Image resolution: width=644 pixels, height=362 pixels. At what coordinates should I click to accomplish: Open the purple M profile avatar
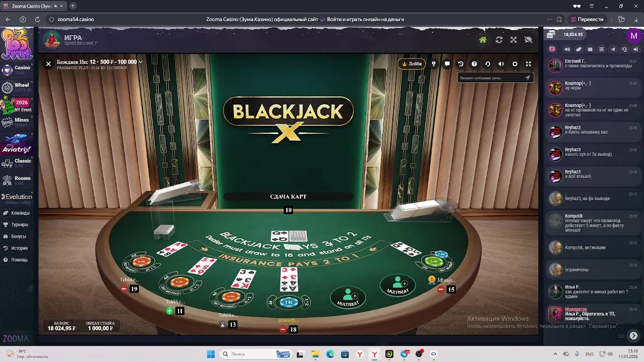(633, 36)
